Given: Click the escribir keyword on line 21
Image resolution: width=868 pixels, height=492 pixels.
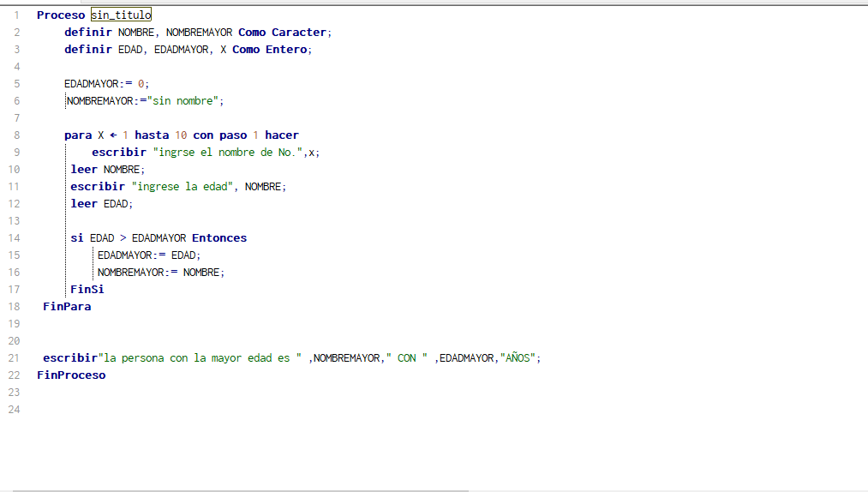Looking at the screenshot, I should 70,358.
